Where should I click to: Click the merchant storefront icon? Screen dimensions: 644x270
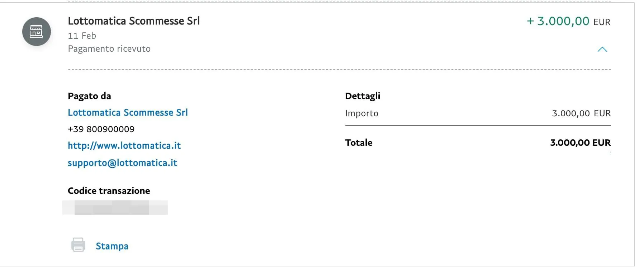pyautogui.click(x=37, y=32)
